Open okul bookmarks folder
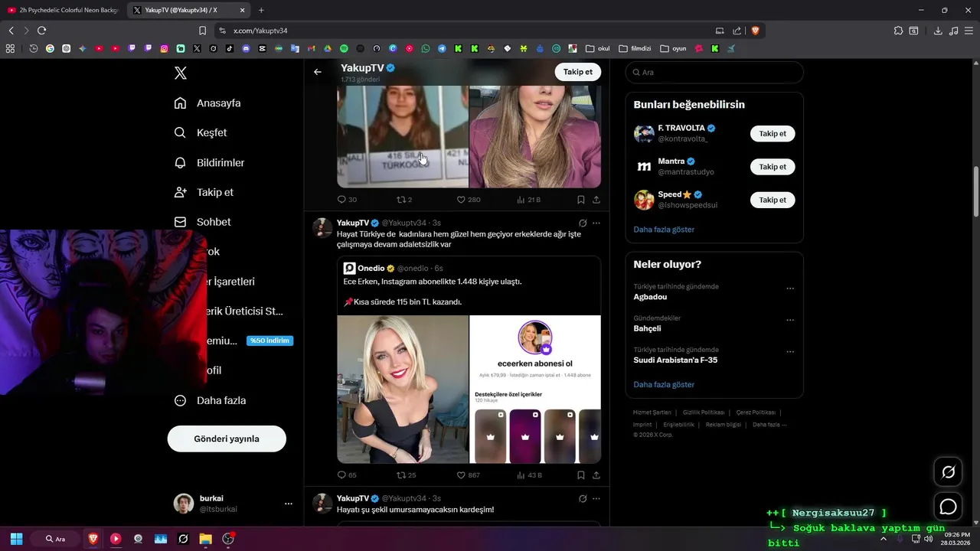This screenshot has height=551, width=980. click(x=597, y=48)
